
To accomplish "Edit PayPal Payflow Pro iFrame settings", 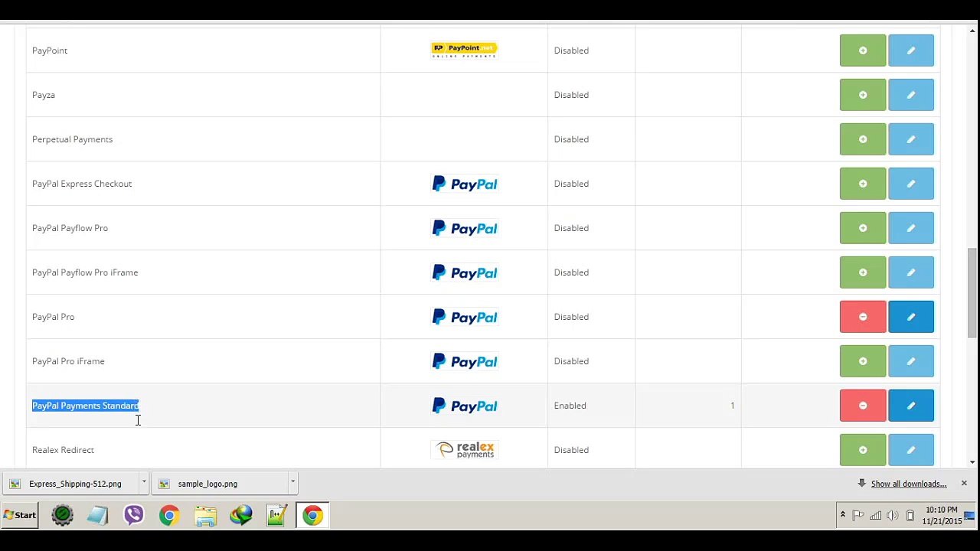I will click(910, 272).
